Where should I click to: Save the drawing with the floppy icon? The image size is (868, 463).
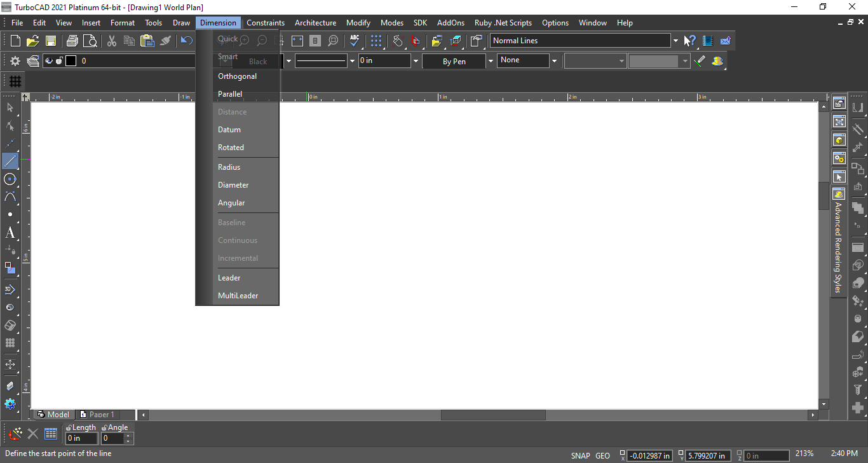pos(51,41)
